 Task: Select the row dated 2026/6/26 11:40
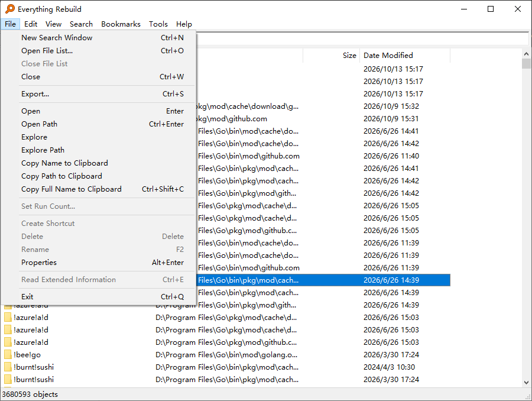324,156
